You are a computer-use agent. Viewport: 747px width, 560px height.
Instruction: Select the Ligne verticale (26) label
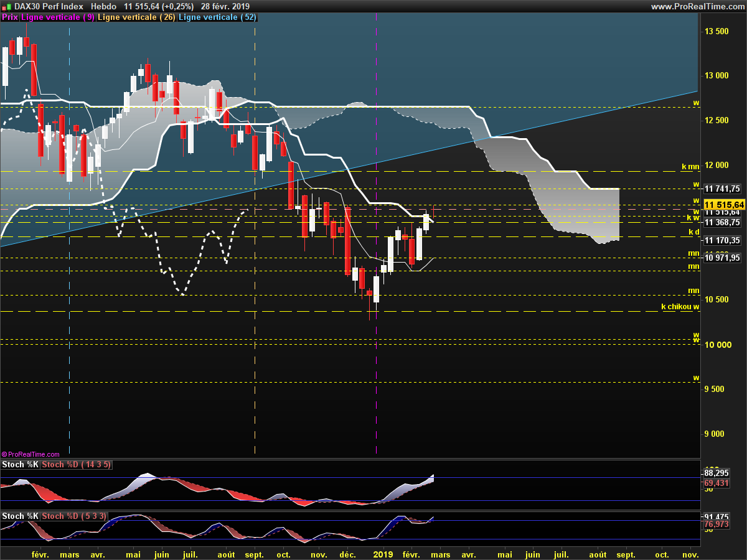[x=137, y=17]
